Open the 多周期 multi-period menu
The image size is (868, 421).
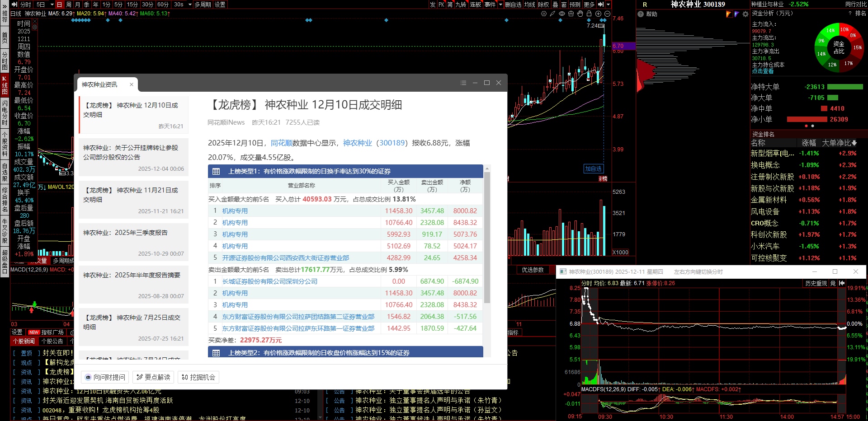[203, 4]
